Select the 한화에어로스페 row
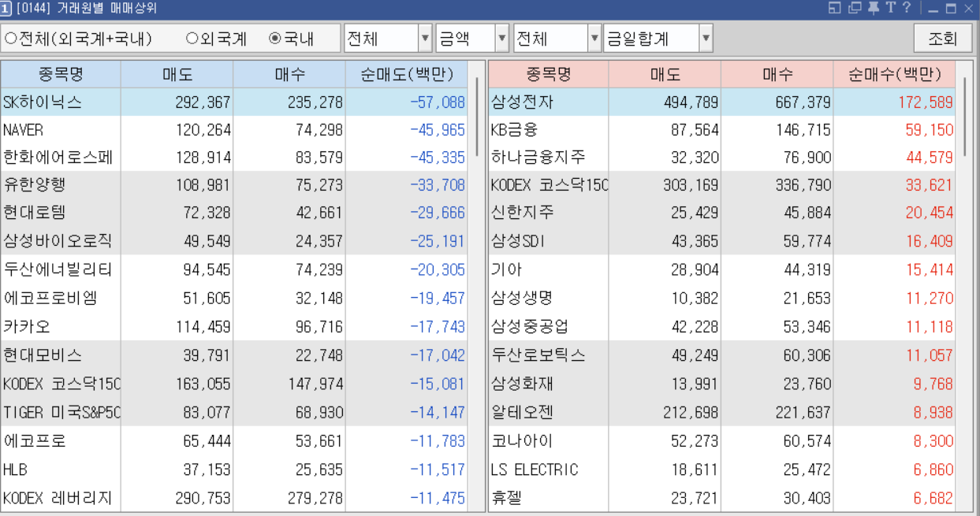 coord(233,158)
